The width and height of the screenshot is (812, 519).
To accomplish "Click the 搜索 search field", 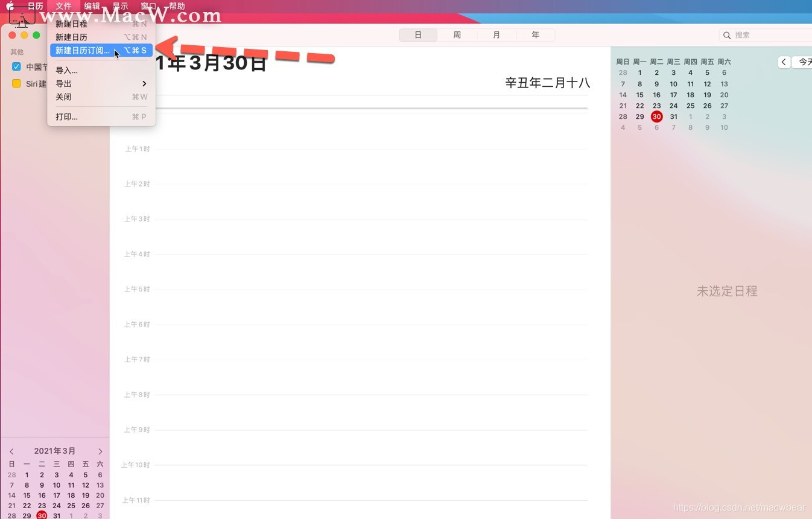I will [766, 35].
